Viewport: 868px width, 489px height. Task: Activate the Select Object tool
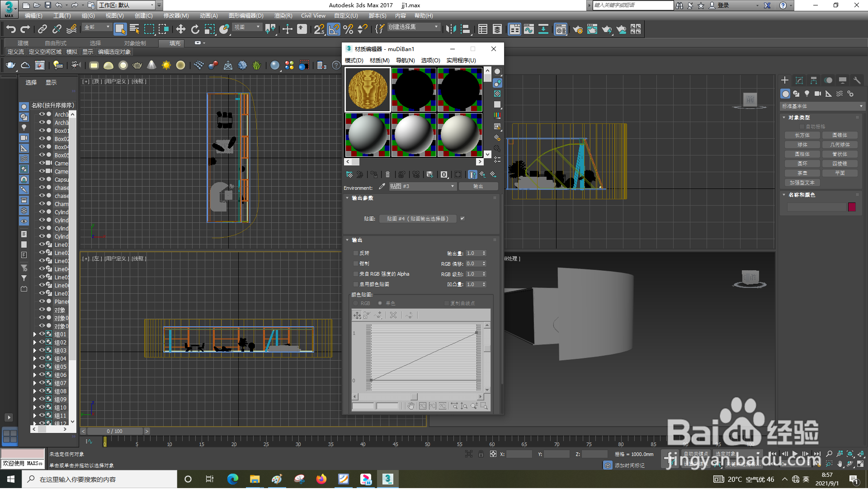[x=120, y=29]
